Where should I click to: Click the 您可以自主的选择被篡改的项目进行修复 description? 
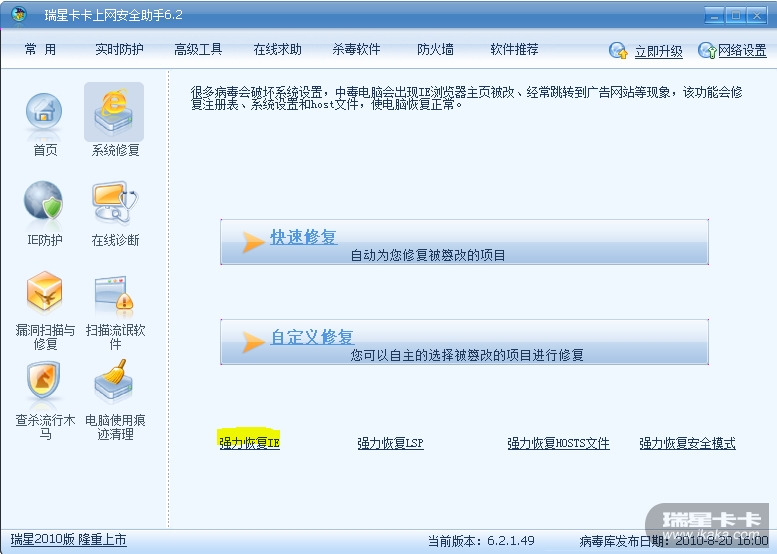click(x=467, y=355)
